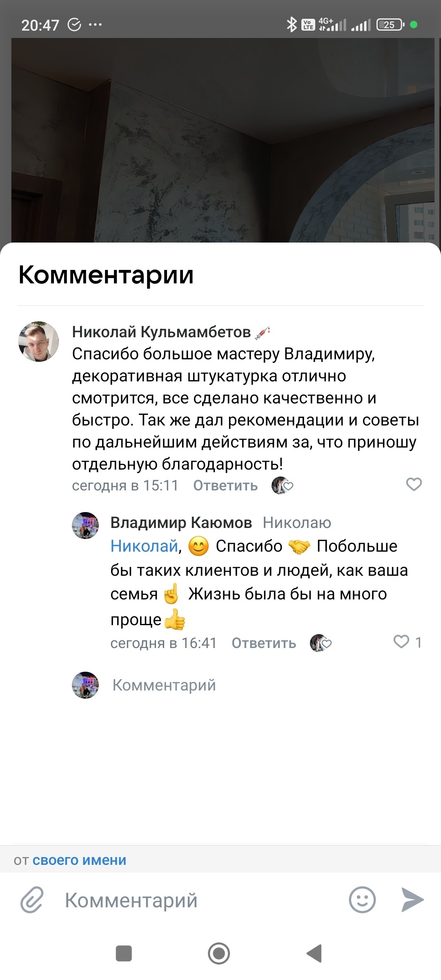Open Владимир Каюмов name link
Viewport: 441px width, 980px height.
(181, 523)
